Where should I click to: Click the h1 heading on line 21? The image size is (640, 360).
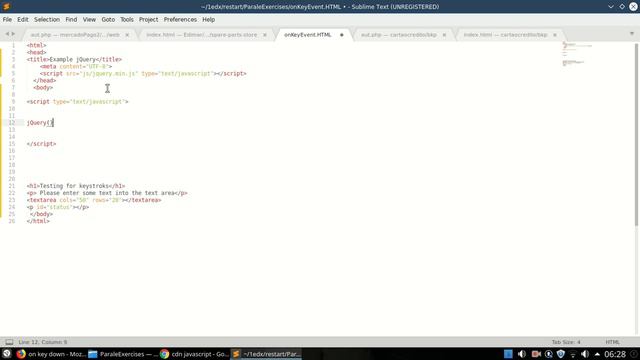tap(76, 186)
